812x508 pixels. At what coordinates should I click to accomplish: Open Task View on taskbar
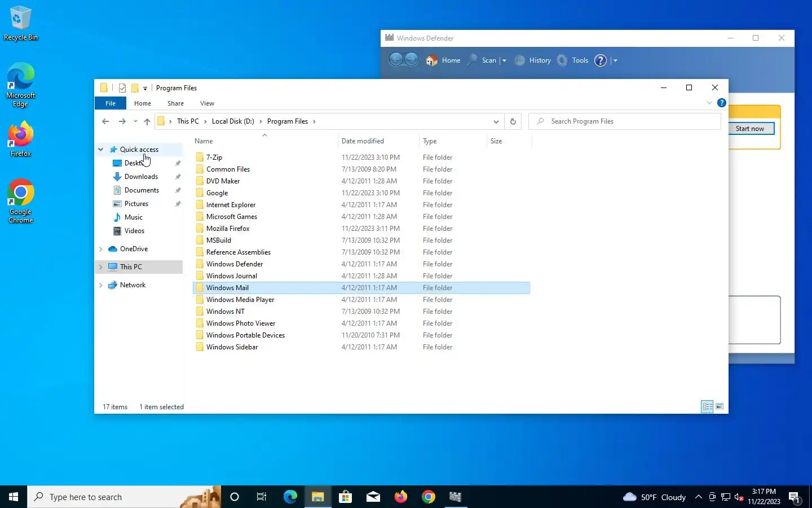pos(262,497)
